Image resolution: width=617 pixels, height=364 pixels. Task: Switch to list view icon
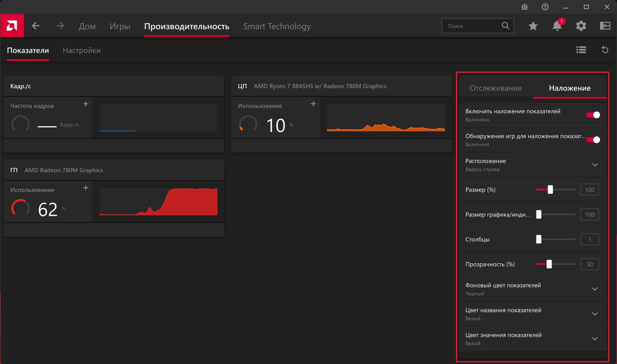pos(581,50)
